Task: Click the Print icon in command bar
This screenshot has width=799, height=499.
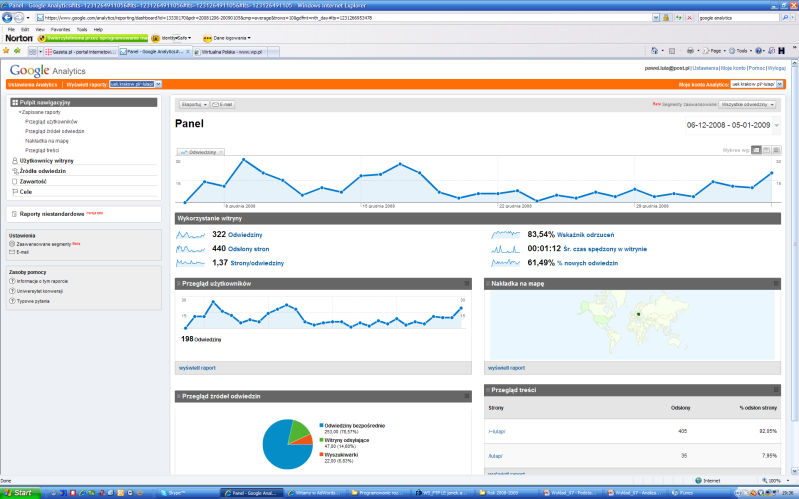Action: [690, 51]
